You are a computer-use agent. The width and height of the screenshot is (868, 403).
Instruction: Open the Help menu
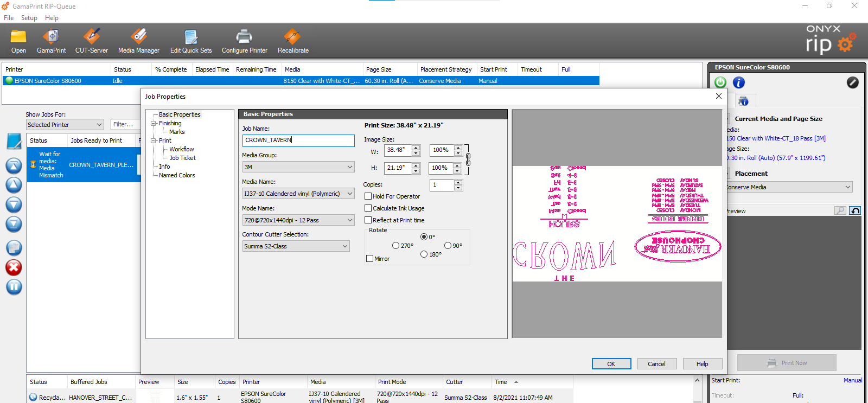click(52, 18)
